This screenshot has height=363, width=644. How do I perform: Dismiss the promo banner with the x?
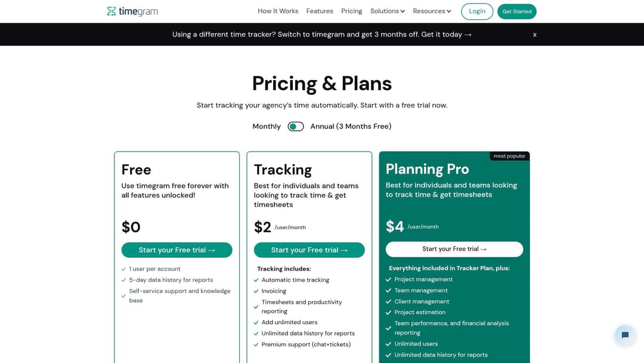tap(535, 35)
